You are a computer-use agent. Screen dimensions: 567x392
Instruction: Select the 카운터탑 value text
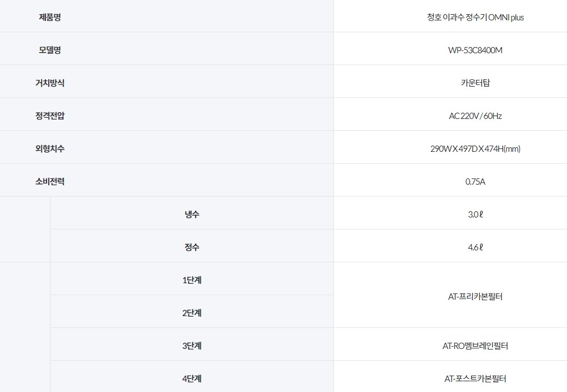point(475,83)
